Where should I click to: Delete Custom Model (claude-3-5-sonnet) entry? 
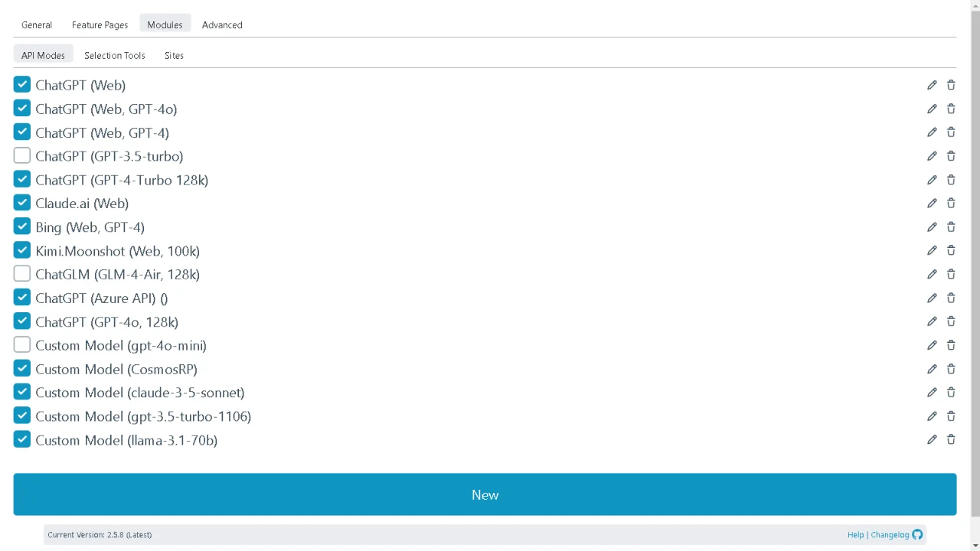point(951,392)
